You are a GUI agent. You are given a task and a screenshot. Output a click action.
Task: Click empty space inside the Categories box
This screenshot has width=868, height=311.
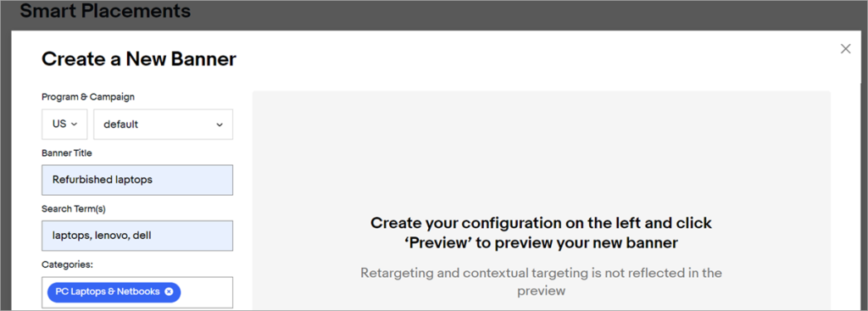pos(207,292)
